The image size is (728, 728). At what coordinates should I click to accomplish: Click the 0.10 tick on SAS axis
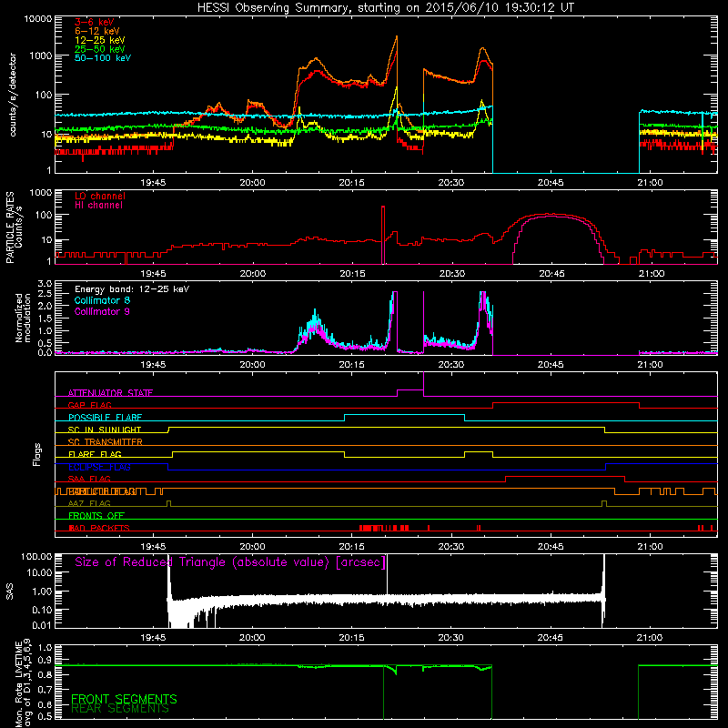[42, 610]
